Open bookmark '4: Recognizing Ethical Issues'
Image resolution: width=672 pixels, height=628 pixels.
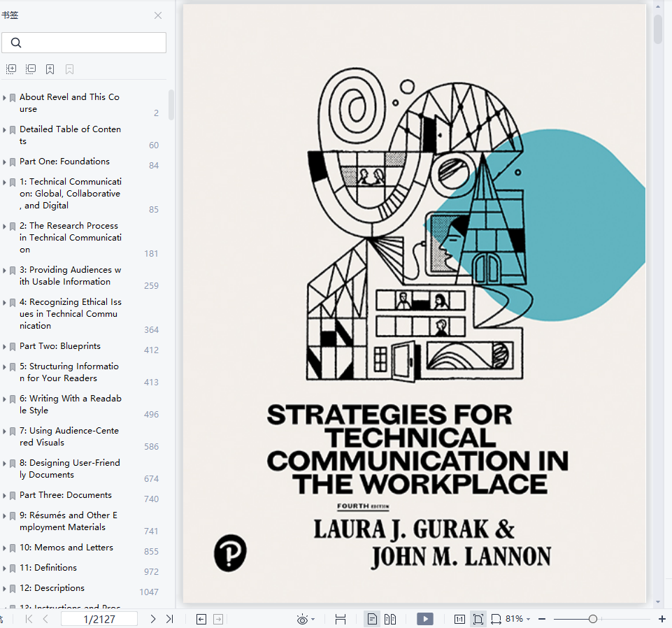[x=71, y=314]
